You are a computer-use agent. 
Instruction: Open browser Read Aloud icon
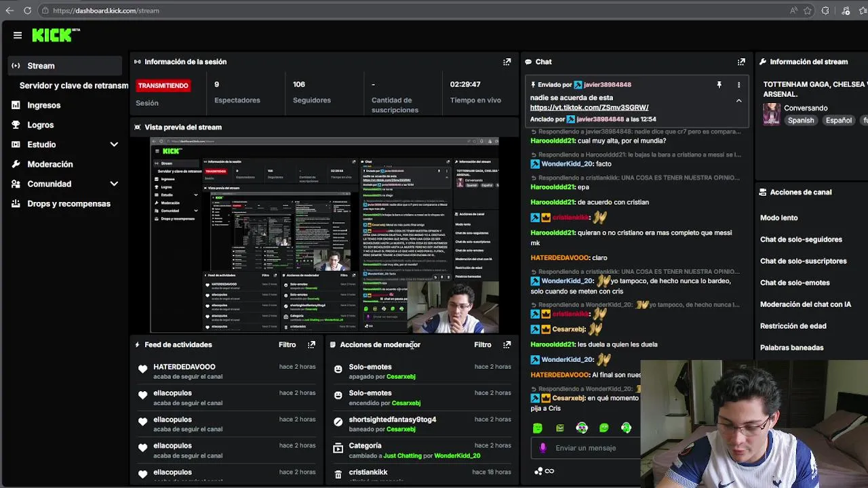793,10
